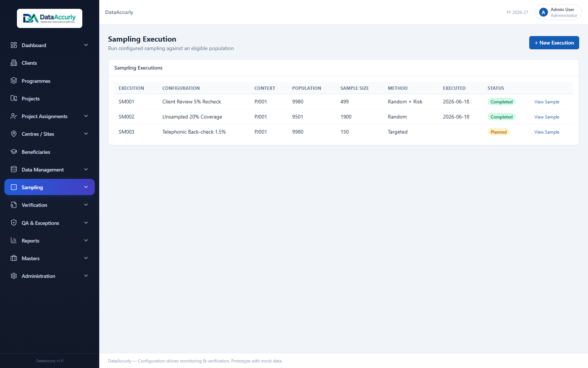Click the Sampling icon in sidebar

pos(14,187)
